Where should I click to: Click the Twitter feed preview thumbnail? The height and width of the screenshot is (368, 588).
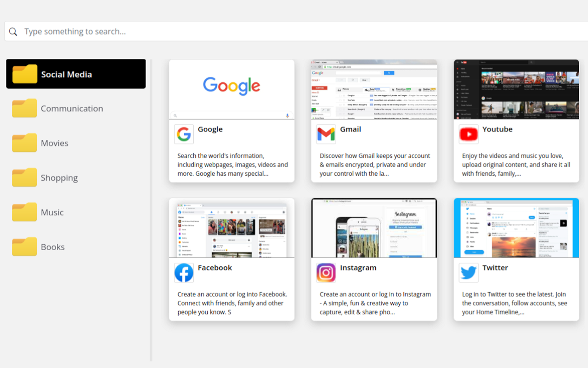click(x=516, y=228)
